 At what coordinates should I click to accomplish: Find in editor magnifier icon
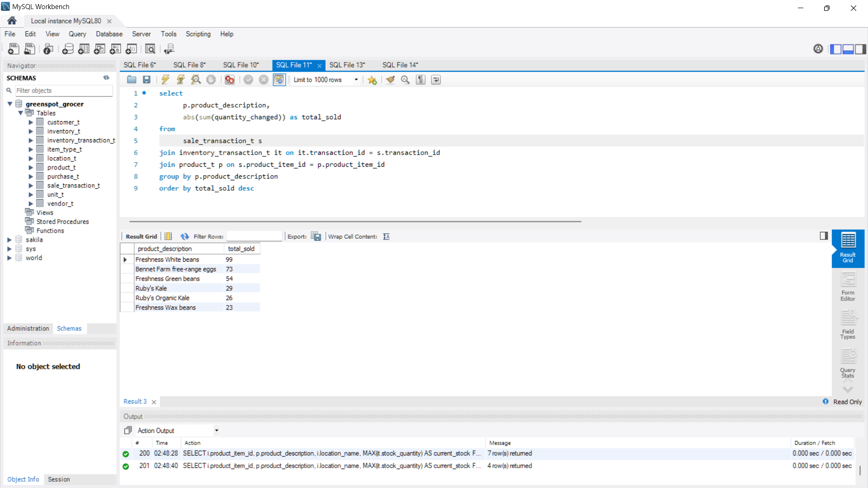tap(406, 80)
